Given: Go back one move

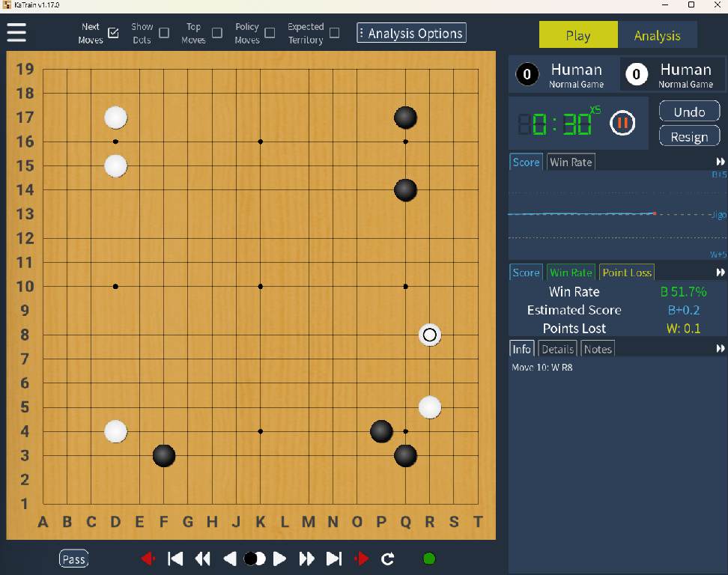Looking at the screenshot, I should [231, 559].
